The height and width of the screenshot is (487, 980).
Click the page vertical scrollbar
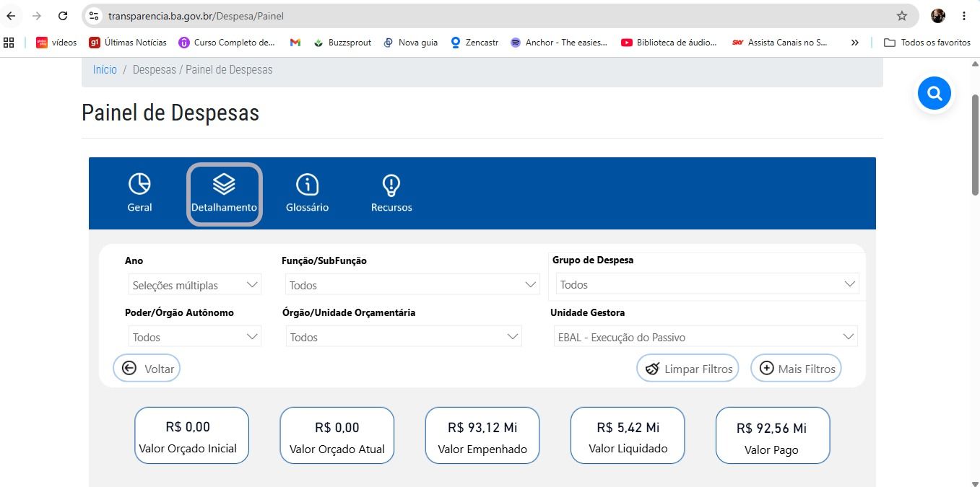click(975, 144)
